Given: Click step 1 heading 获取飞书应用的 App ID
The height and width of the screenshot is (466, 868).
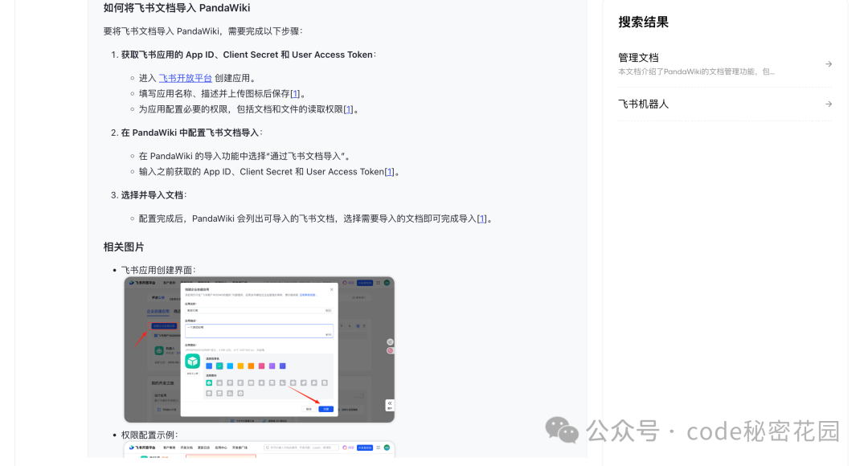Looking at the screenshot, I should tap(248, 55).
